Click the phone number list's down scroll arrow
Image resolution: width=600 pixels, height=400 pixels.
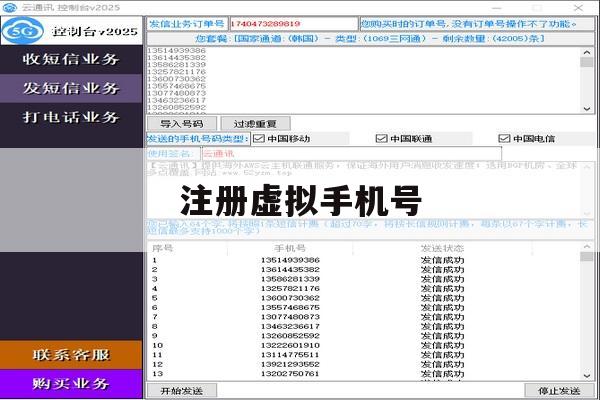pos(587,109)
